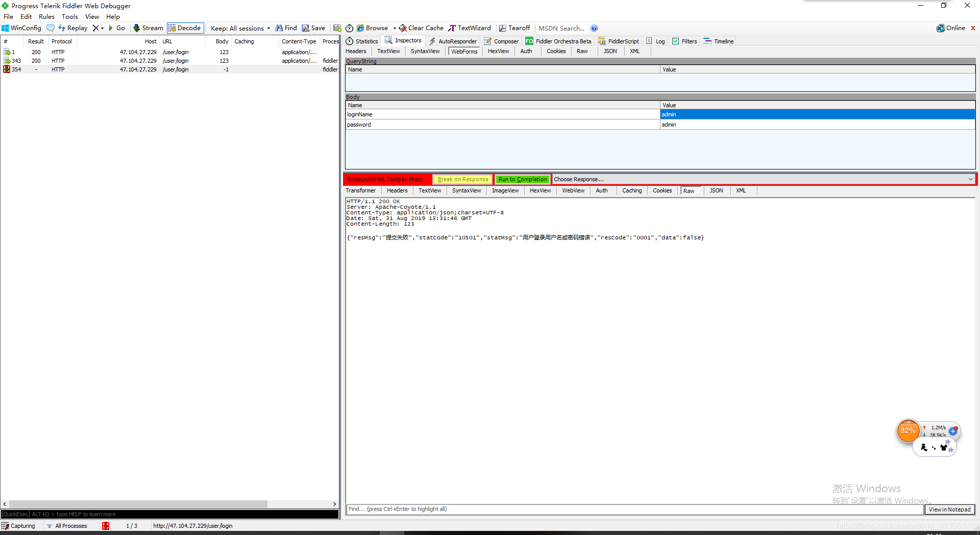Open the Timeline tab
Screen dimensions: 980x535
719,41
